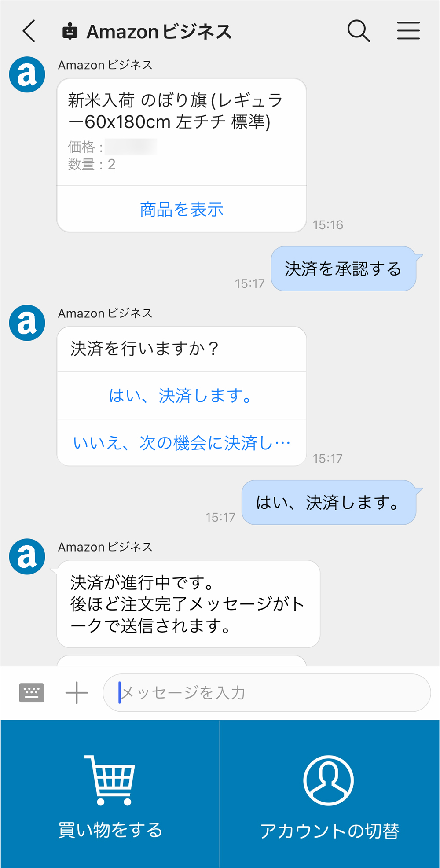440x868 pixels.
Task: Tap the shopping cart menu icon
Action: 110,780
